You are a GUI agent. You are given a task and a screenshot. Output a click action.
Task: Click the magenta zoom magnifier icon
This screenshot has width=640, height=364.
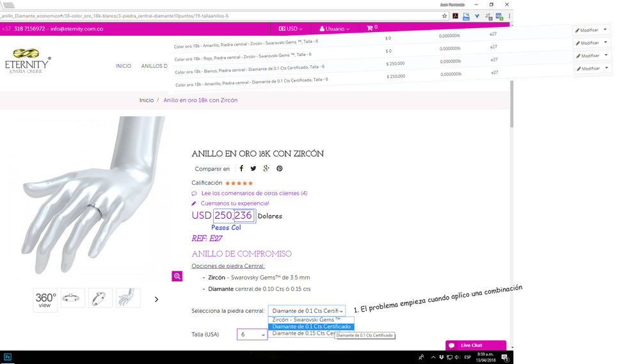[x=177, y=276]
